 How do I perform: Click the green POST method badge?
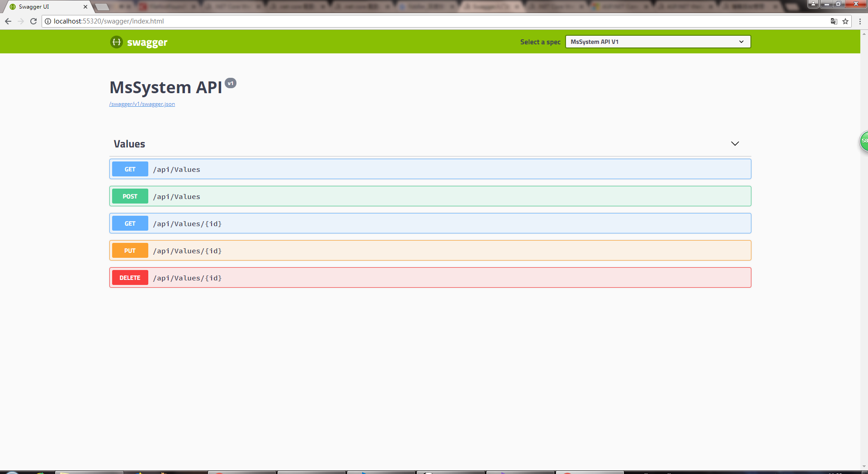pyautogui.click(x=130, y=196)
